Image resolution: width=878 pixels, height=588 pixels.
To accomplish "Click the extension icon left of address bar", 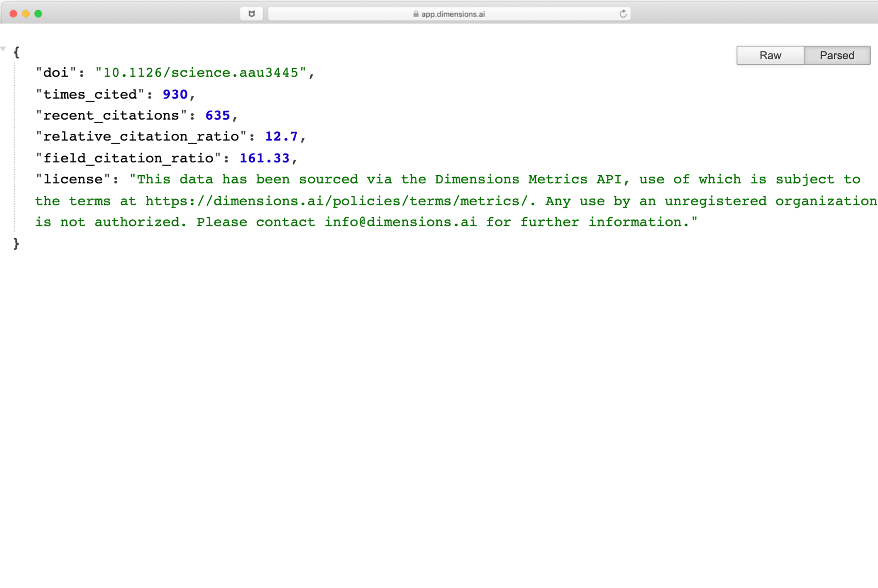I will click(x=252, y=14).
